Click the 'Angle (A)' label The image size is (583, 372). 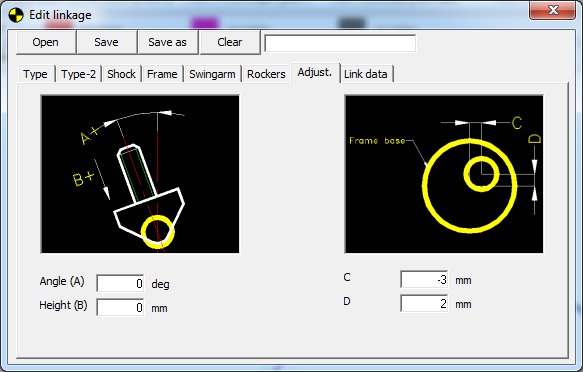pyautogui.click(x=62, y=281)
